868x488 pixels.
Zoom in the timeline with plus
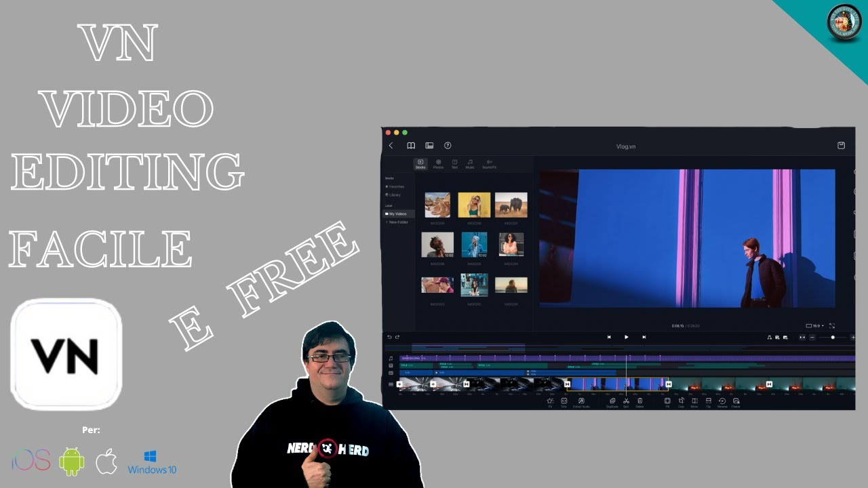click(x=852, y=338)
